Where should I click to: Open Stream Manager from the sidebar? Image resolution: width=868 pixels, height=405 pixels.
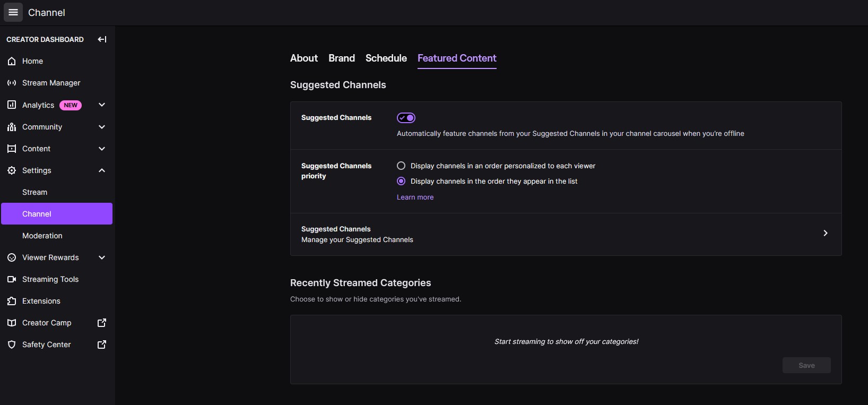click(x=57, y=83)
